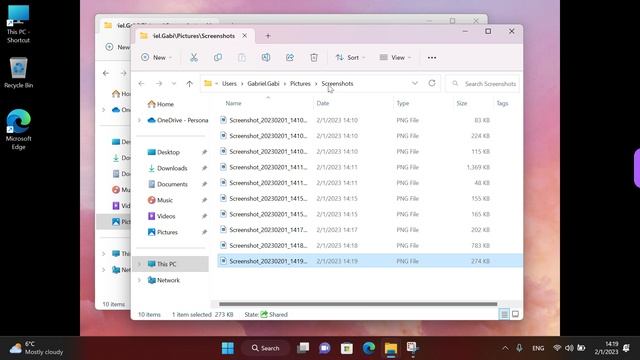The width and height of the screenshot is (640, 360).
Task: Select the screenshot dated 2/1/2023 14:17
Action: click(x=370, y=230)
